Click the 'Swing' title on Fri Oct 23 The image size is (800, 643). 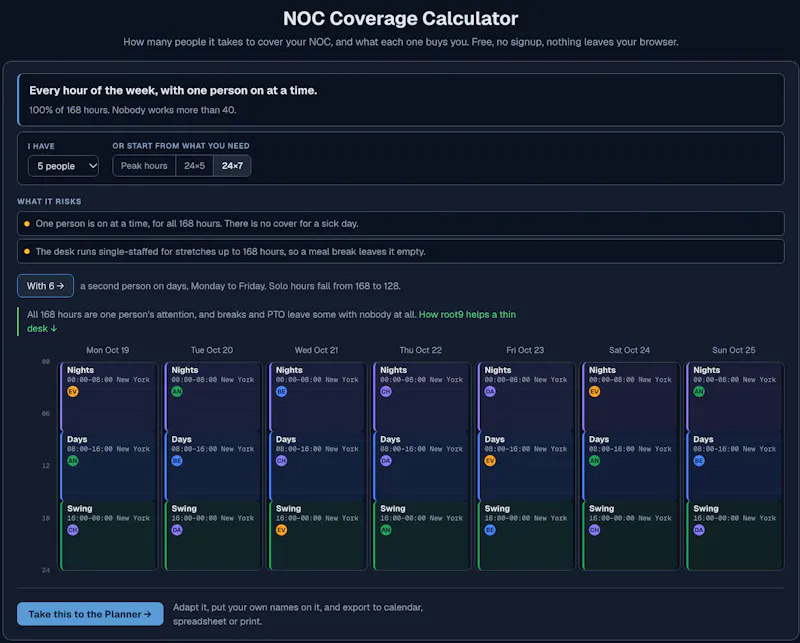pyautogui.click(x=497, y=509)
